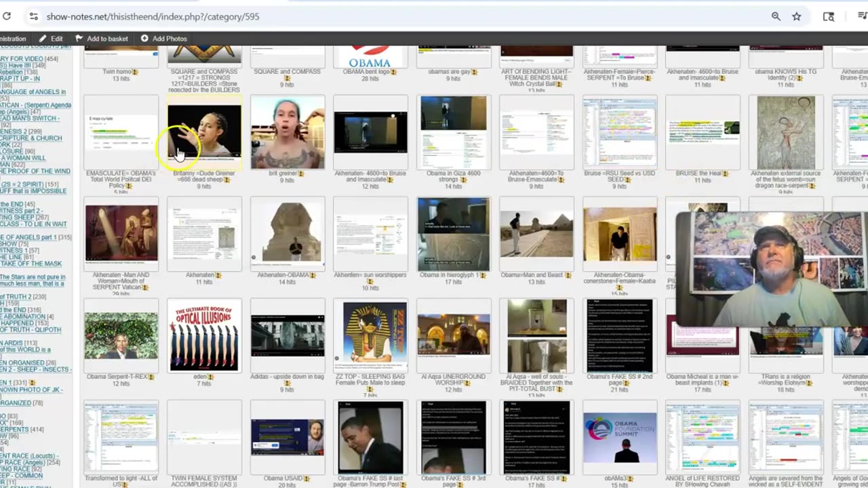Open the 'eden' optical illusions book thumbnail
The width and height of the screenshot is (868, 488).
point(204,335)
